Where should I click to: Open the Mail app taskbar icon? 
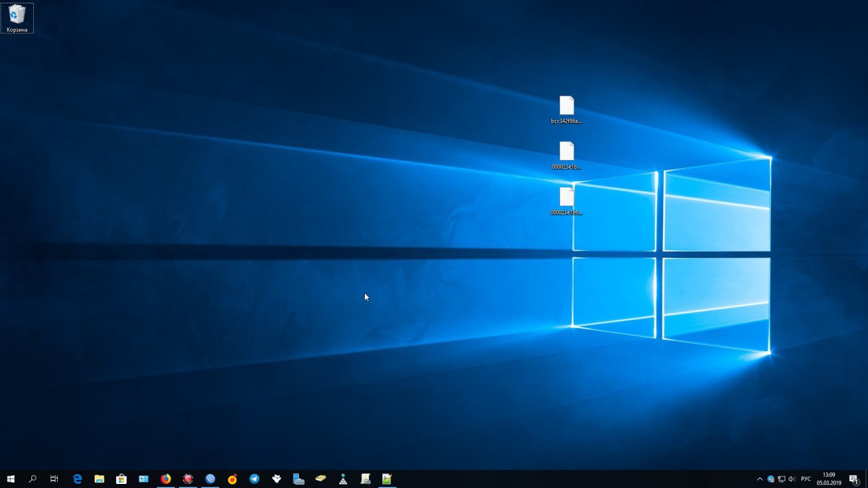point(144,479)
